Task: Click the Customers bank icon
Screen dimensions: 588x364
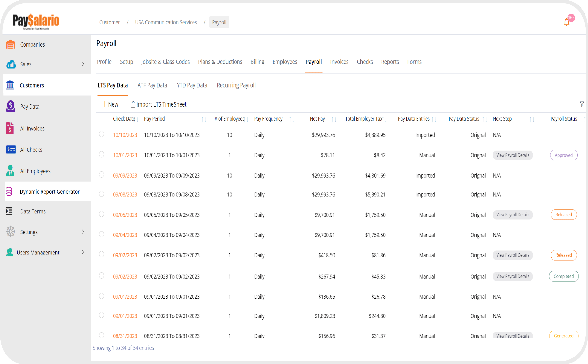Action: pos(10,85)
